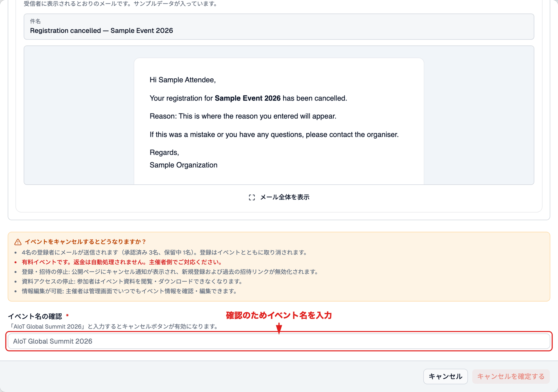
Task: Click the bullet starting with 4名の登録者にメール
Action: point(164,252)
